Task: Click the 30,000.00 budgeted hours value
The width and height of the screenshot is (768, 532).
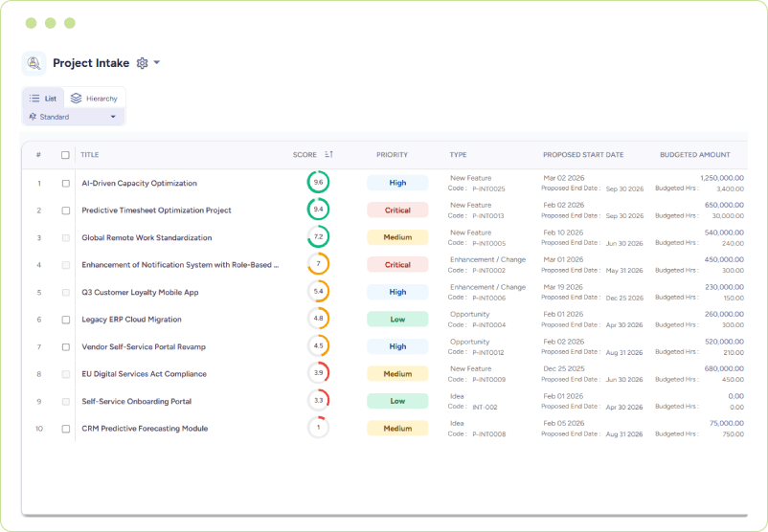Action: (728, 216)
